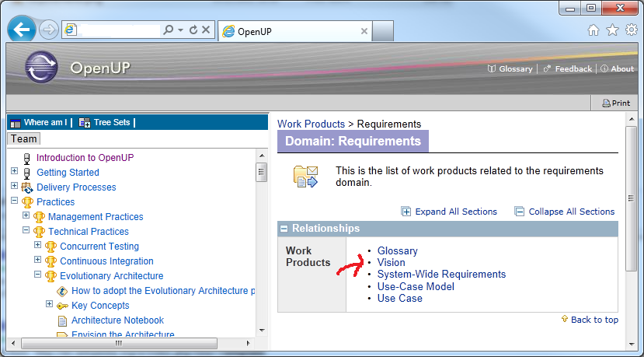This screenshot has height=357, width=644.
Task: Switch to the OpenUP browser tab
Action: pos(294,31)
